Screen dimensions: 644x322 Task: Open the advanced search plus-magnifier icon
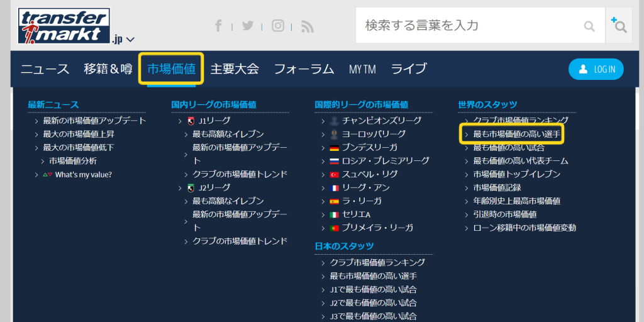click(619, 25)
